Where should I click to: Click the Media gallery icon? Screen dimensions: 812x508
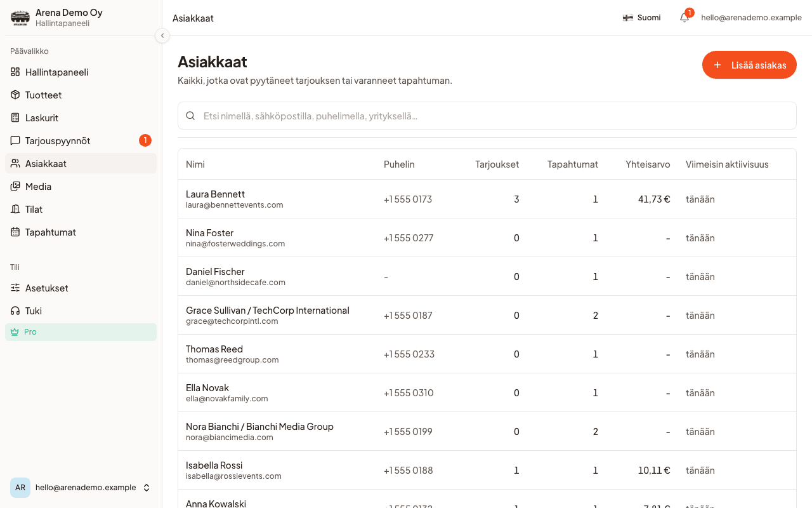(15, 187)
